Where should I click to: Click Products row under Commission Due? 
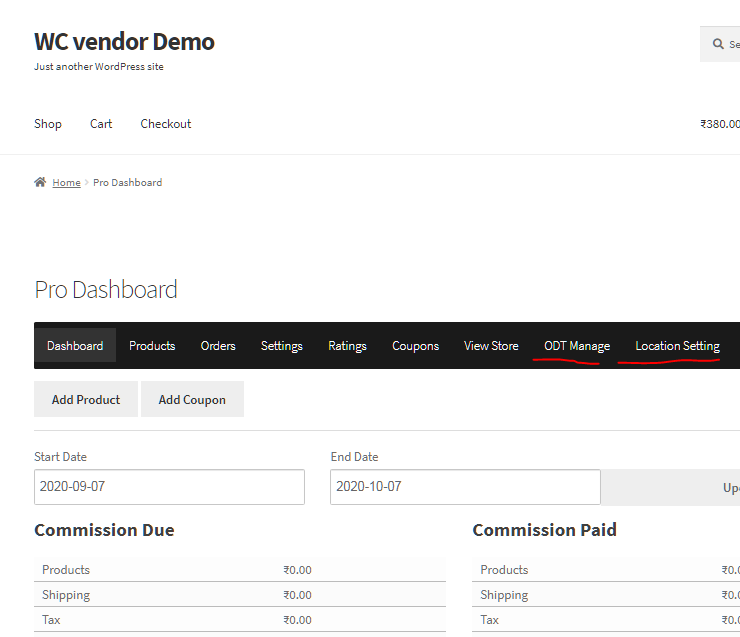click(240, 570)
